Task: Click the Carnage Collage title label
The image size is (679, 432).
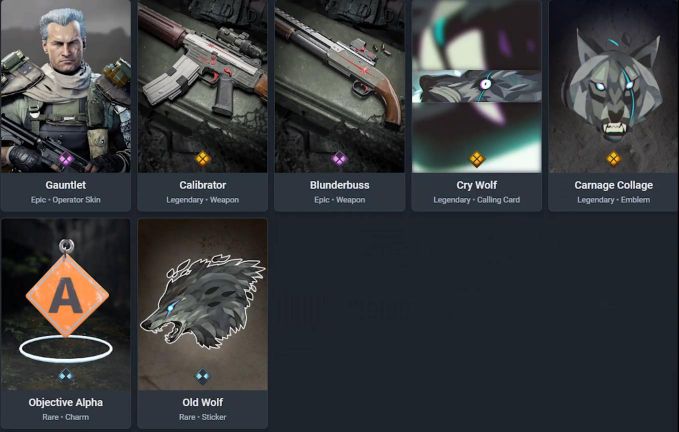Action: (614, 185)
